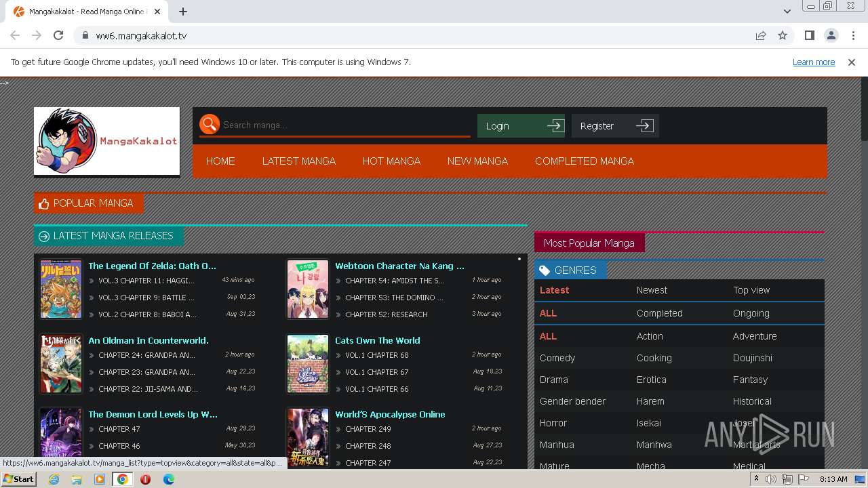Focus the Search manga input field

pyautogui.click(x=346, y=125)
